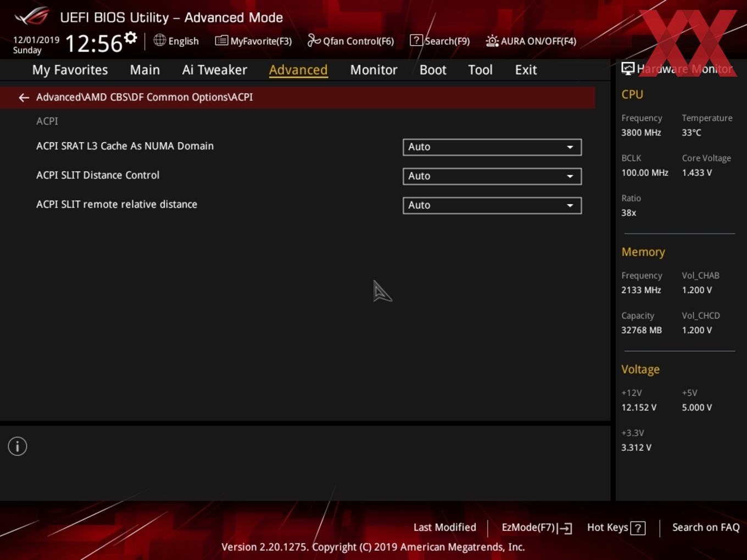Screen dimensions: 747x560
Task: Click the globe language icon
Action: click(159, 40)
